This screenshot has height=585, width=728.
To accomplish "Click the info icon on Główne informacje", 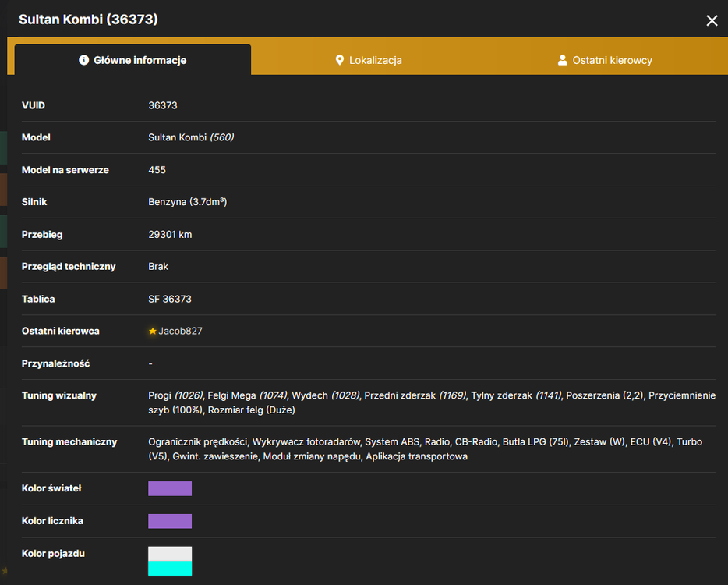I will (83, 60).
